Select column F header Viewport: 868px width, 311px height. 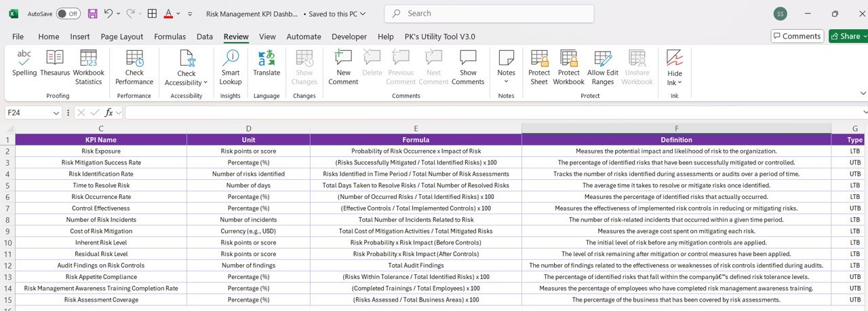(x=676, y=128)
